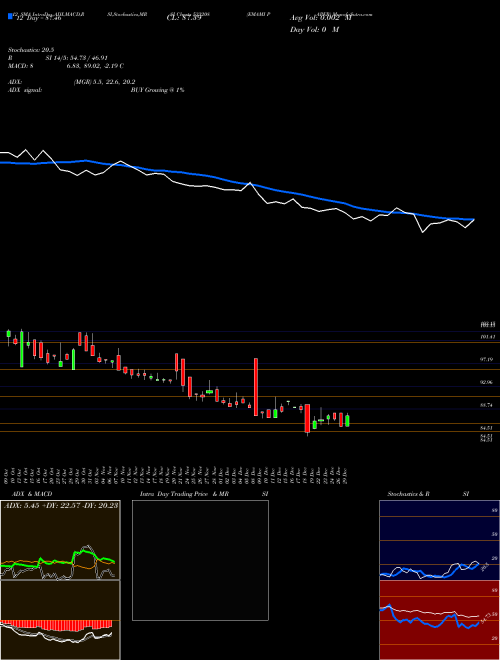Click the '(MGR) 5.5, 22.6, 20.2' ADX values
The image size is (500, 660).
coord(104,82)
